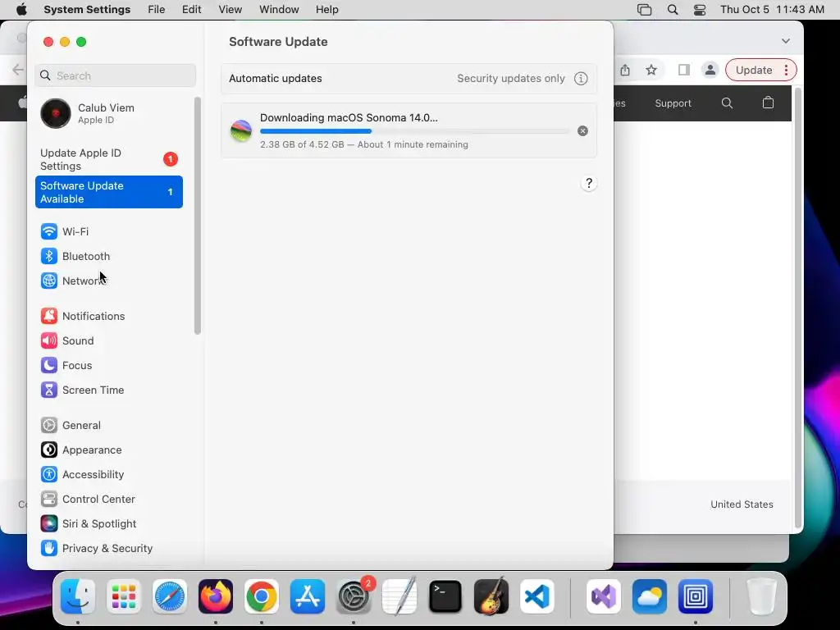Screen dimensions: 840x630
Task: Open the cloud app icon in Dock
Action: 650,596
